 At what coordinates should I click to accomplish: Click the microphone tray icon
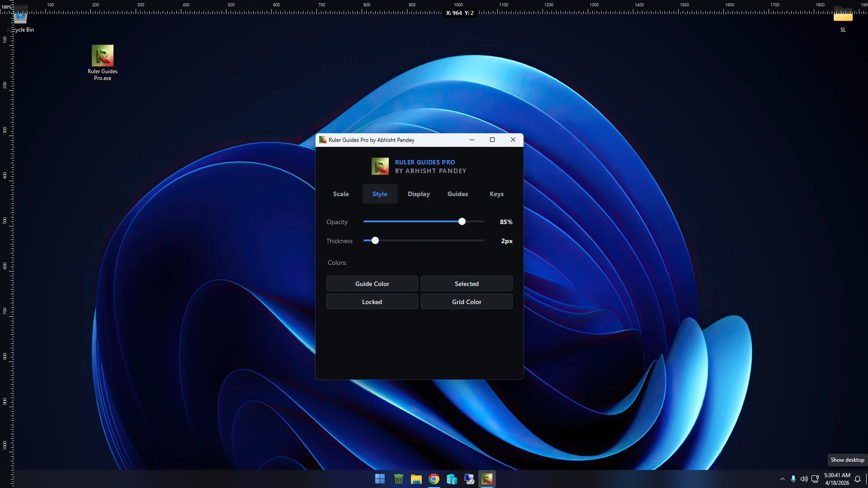tap(793, 479)
